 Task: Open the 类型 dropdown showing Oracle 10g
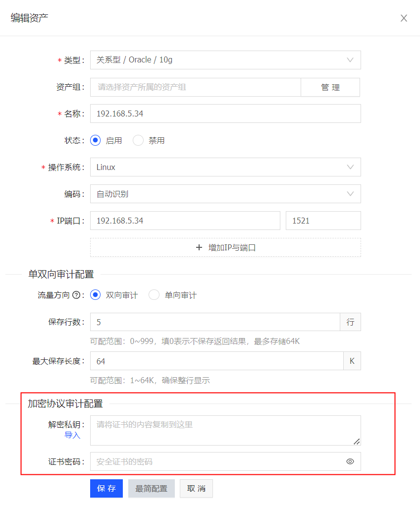click(x=225, y=60)
